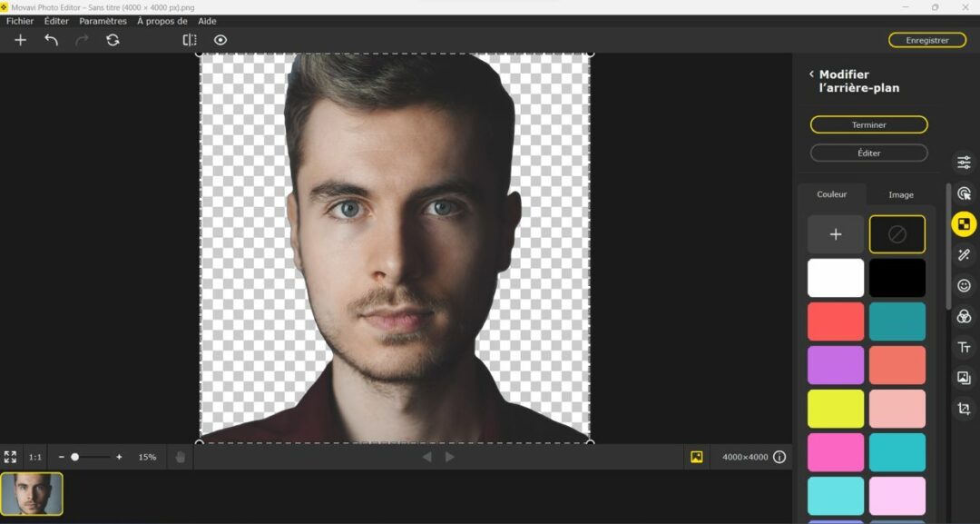This screenshot has width=980, height=524.
Task: Open the Text tool
Action: [964, 346]
